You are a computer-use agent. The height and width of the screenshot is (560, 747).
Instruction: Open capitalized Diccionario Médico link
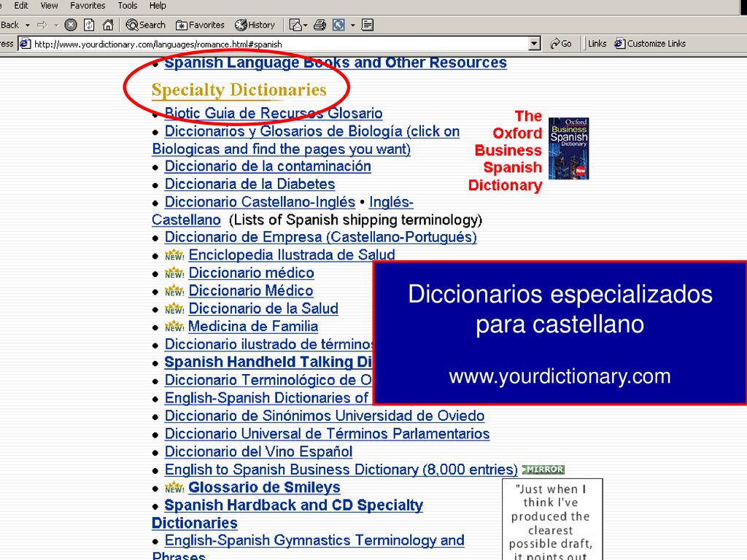pyautogui.click(x=251, y=291)
